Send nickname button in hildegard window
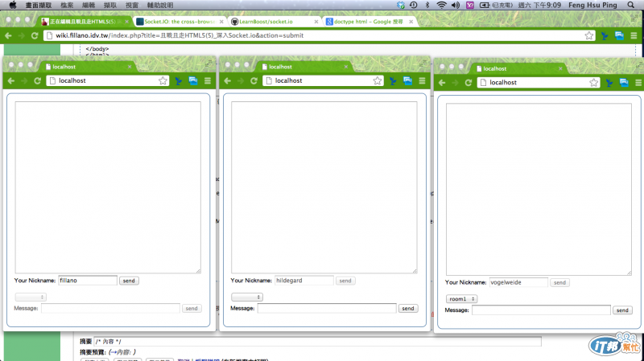644x361 pixels. 345,281
